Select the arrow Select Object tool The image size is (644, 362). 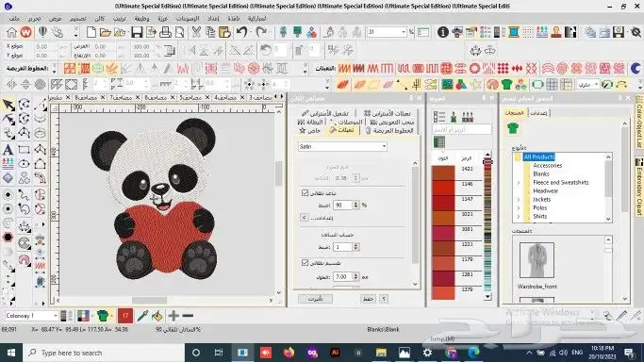pyautogui.click(x=8, y=105)
